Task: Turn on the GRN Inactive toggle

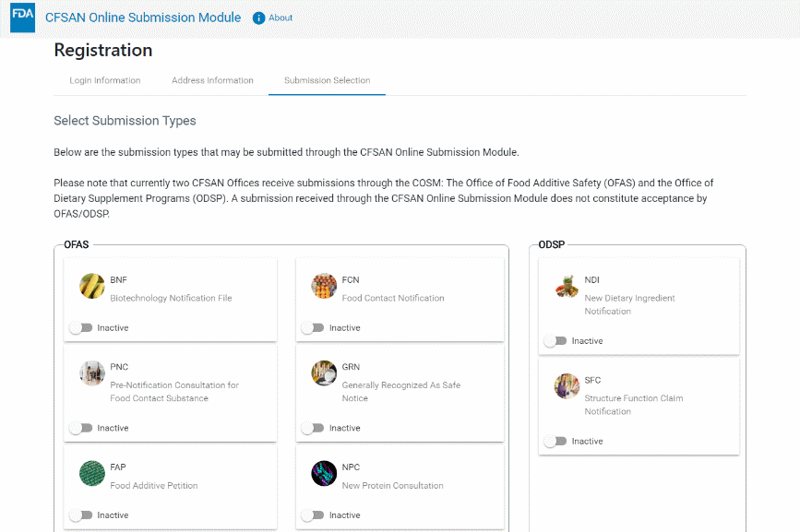Action: (x=313, y=428)
